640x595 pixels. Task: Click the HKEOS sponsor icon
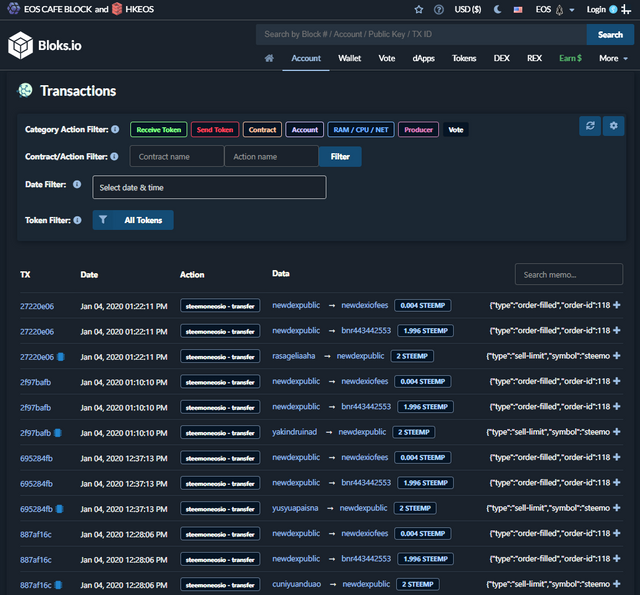tap(117, 9)
